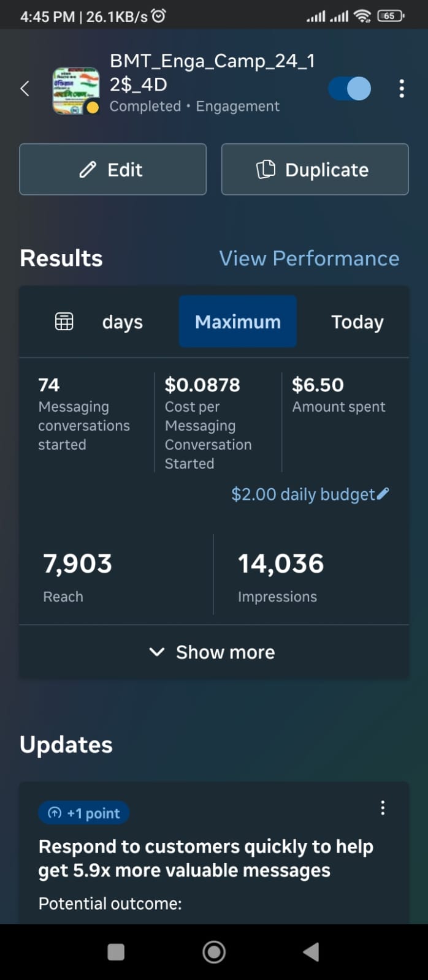428x980 pixels.
Task: Tap the table columns icon
Action: (x=64, y=322)
